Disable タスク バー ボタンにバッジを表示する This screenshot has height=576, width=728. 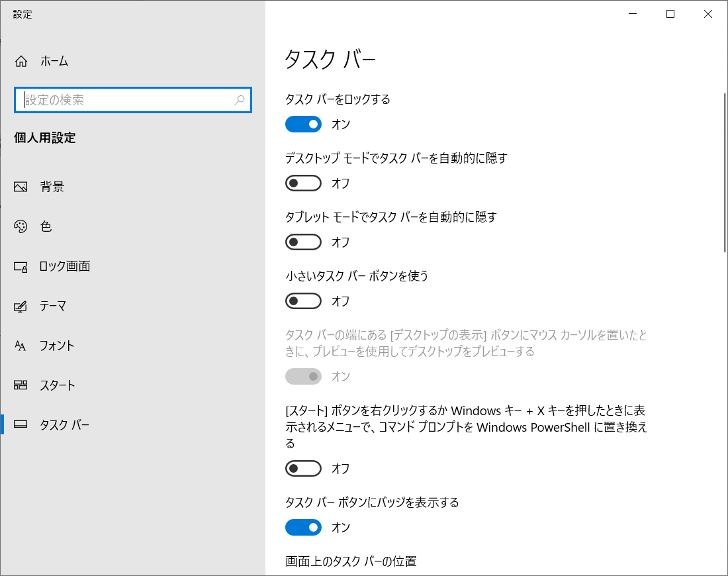point(303,527)
